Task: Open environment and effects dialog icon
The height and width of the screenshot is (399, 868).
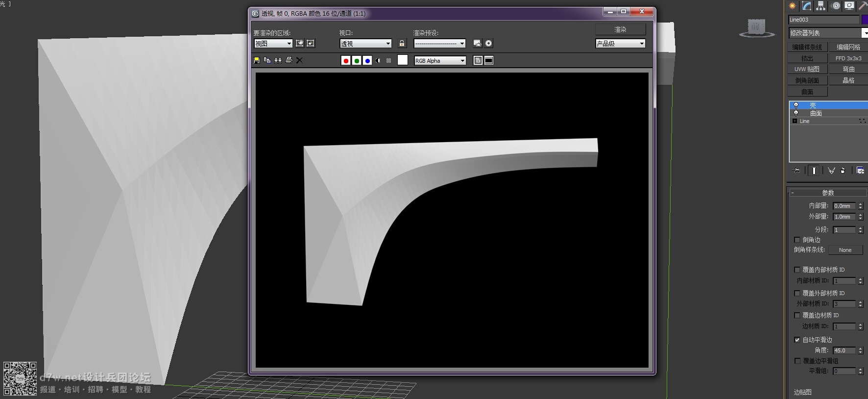Action: pos(488,43)
